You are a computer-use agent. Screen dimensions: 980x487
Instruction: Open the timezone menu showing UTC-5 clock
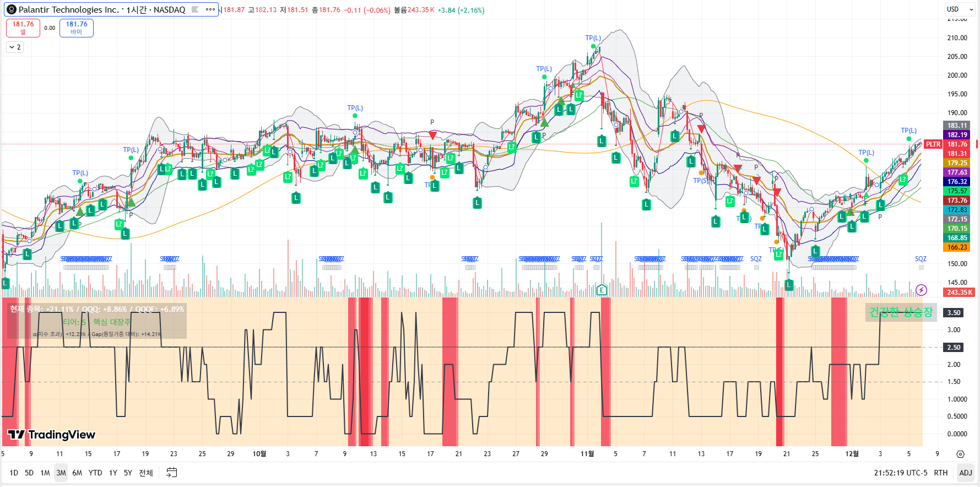(901, 473)
